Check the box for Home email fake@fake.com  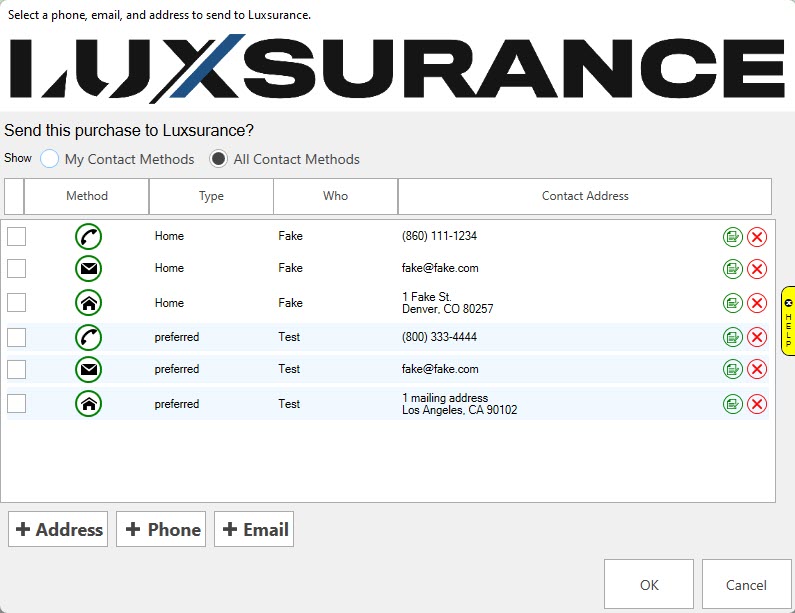17,269
